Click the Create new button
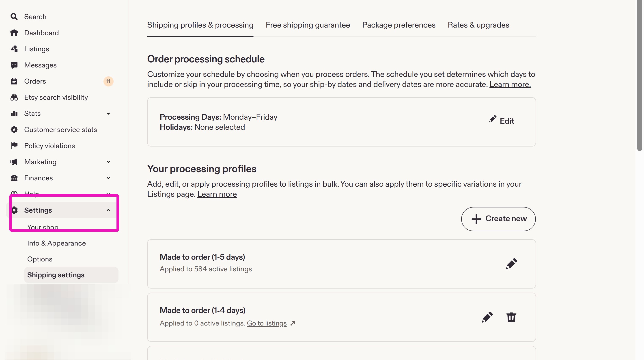Screen dimensions: 644x360 click(x=498, y=219)
